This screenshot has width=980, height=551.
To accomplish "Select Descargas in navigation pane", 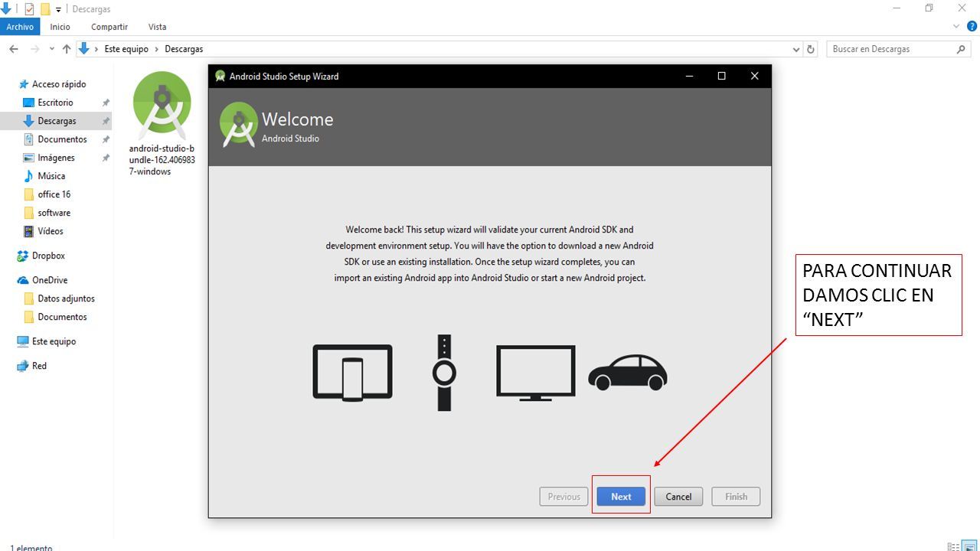I will pos(57,121).
